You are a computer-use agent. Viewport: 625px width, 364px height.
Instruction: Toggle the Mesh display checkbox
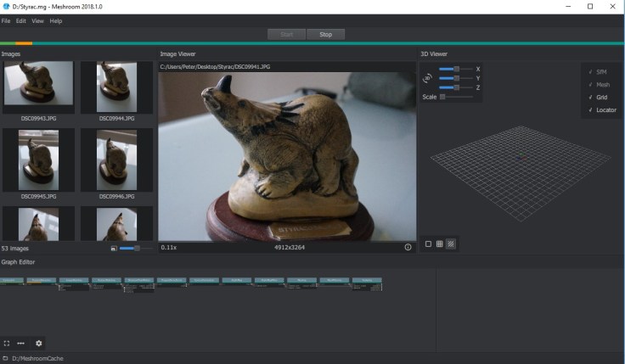pos(601,84)
